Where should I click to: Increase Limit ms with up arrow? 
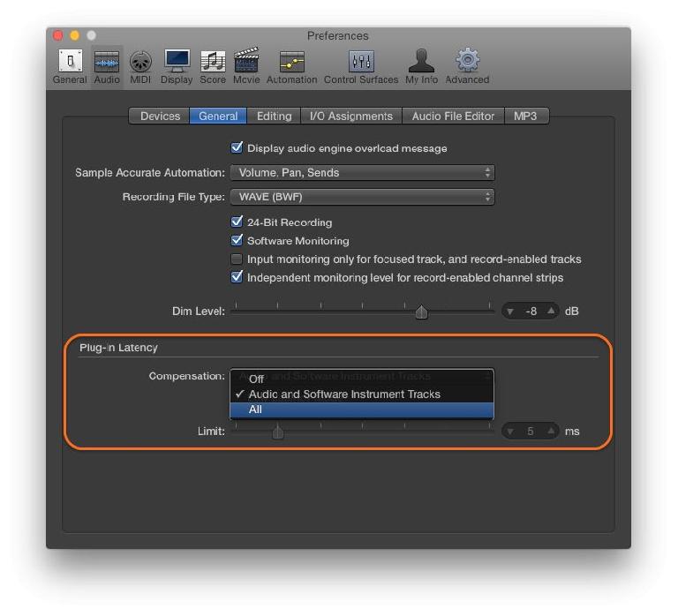point(551,431)
